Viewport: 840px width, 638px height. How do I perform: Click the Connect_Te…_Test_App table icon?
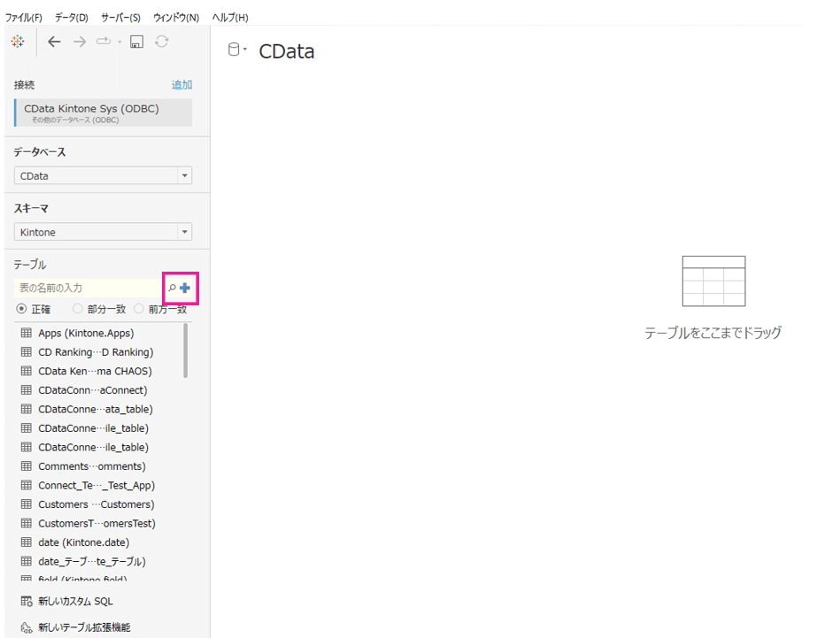click(27, 485)
